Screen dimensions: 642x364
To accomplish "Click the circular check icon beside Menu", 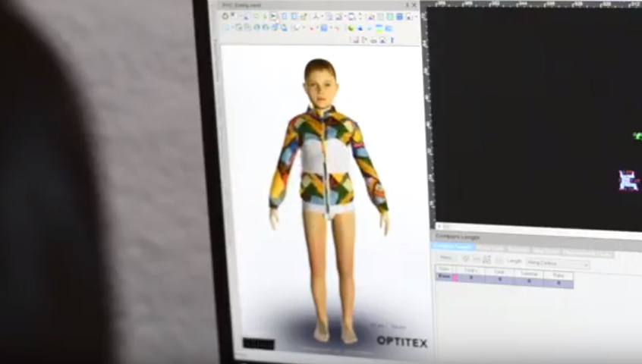I will pos(466,259).
